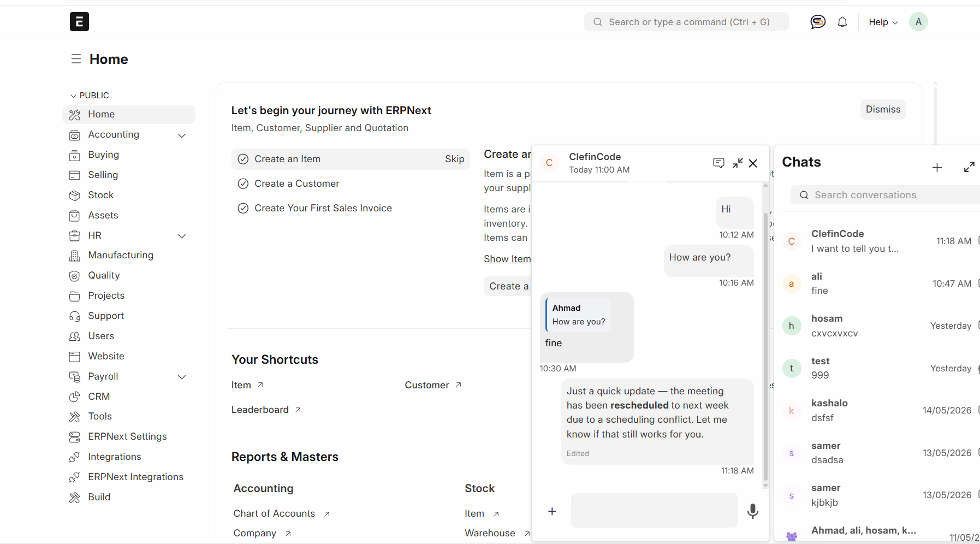
Task: Open the Stock workspace icon
Action: coord(75,196)
